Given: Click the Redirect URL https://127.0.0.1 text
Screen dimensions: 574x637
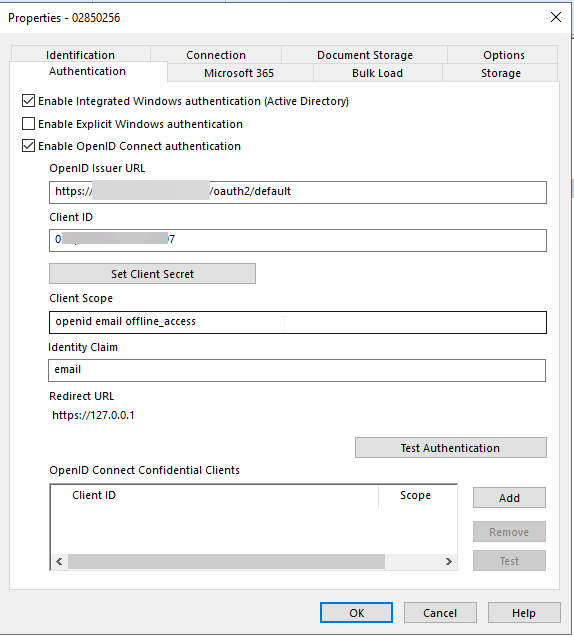Looking at the screenshot, I should (93, 415).
